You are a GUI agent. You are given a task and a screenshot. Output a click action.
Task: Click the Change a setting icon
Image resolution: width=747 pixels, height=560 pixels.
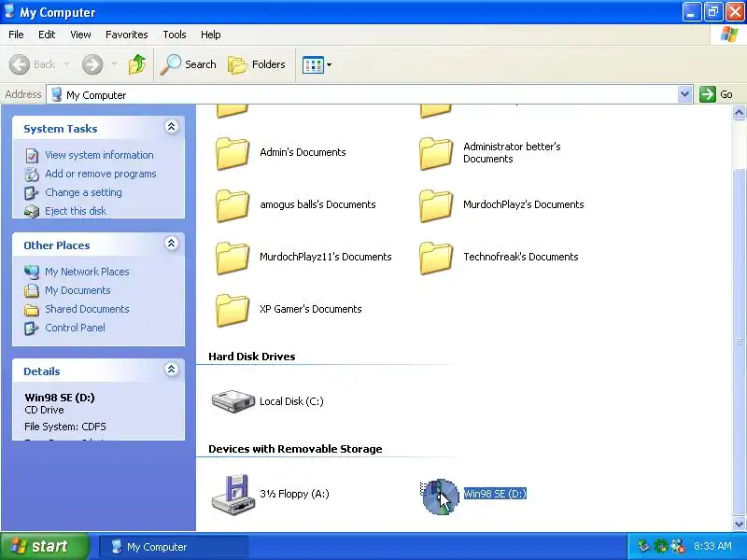[32, 193]
